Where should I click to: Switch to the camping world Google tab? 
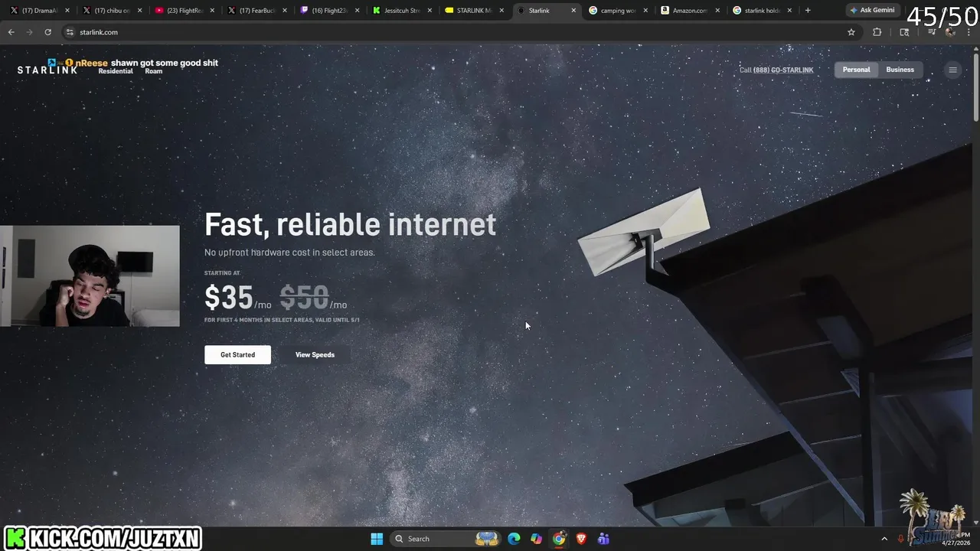click(619, 11)
